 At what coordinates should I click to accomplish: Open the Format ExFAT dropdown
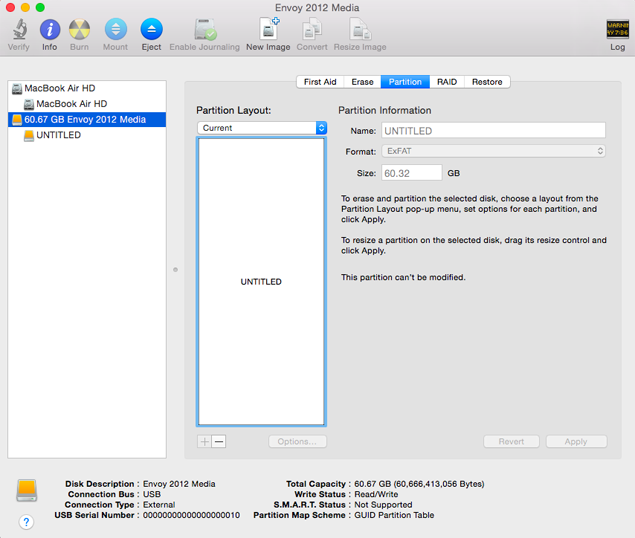click(493, 151)
